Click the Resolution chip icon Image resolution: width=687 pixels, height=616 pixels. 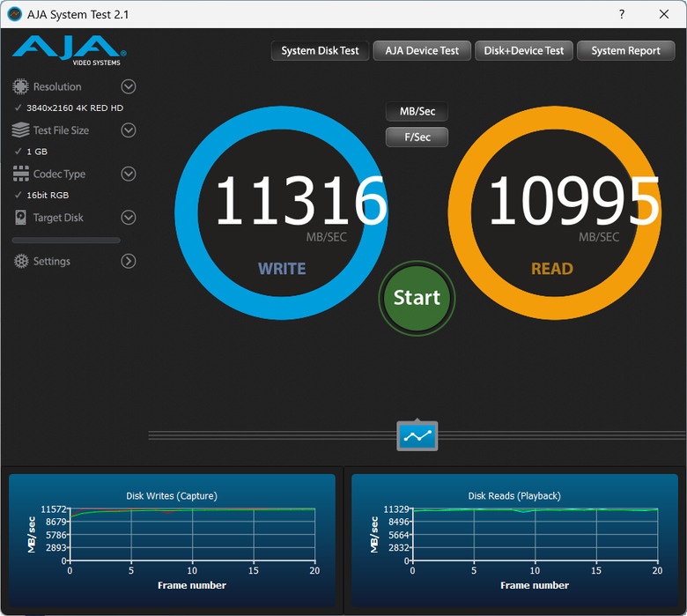(x=20, y=86)
